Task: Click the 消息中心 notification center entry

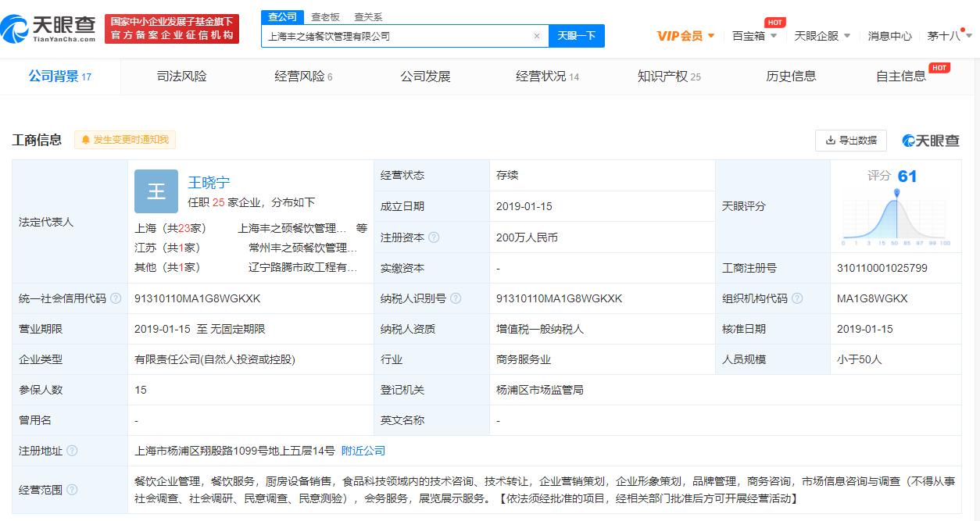Action: coord(889,35)
